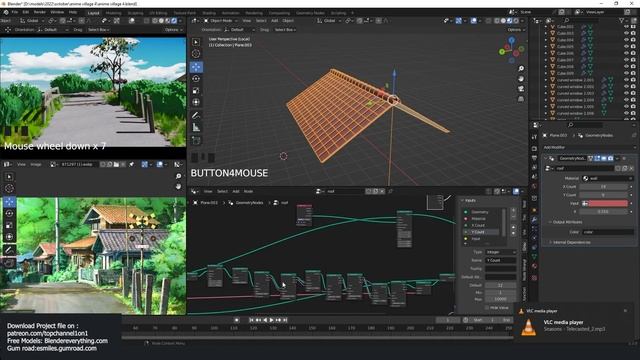This screenshot has height=360, width=640.
Task: Jump to the timeline end button
Action: tap(285, 320)
